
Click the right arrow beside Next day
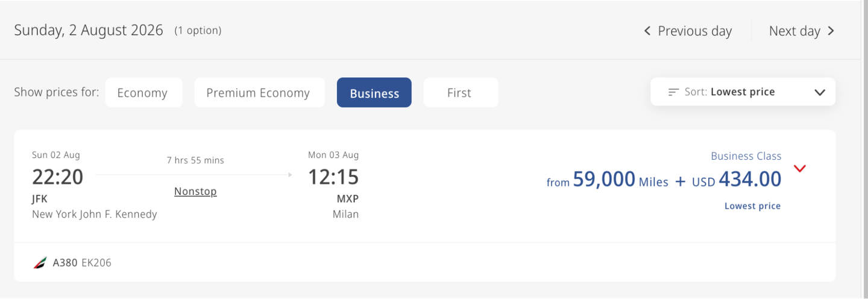tap(831, 31)
